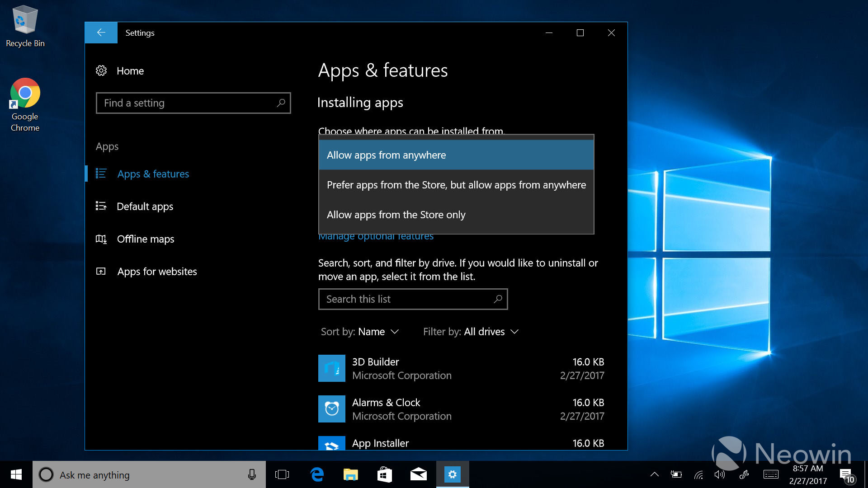
Task: Open Home via the gear icon
Action: tap(101, 71)
